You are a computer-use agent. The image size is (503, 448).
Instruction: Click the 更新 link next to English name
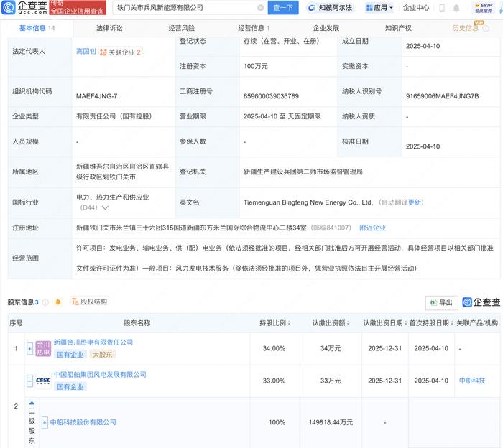415,202
